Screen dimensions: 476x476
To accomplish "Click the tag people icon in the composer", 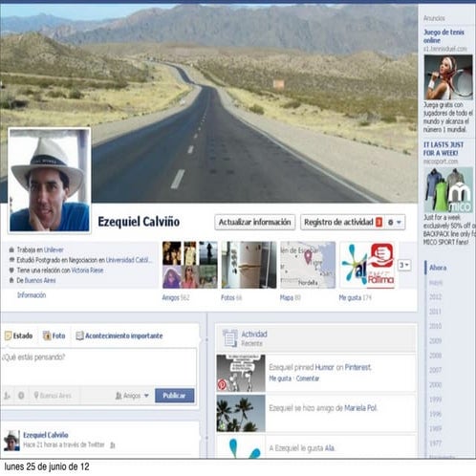I will (7, 396).
